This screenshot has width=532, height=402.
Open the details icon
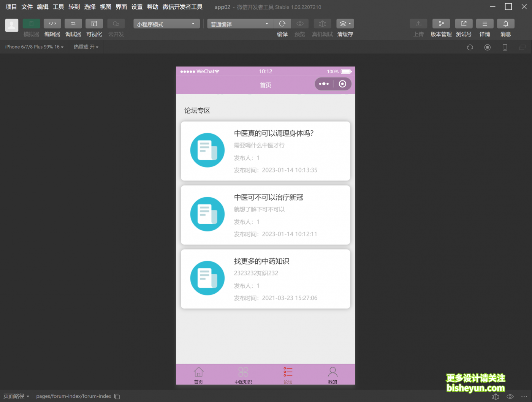tap(485, 24)
